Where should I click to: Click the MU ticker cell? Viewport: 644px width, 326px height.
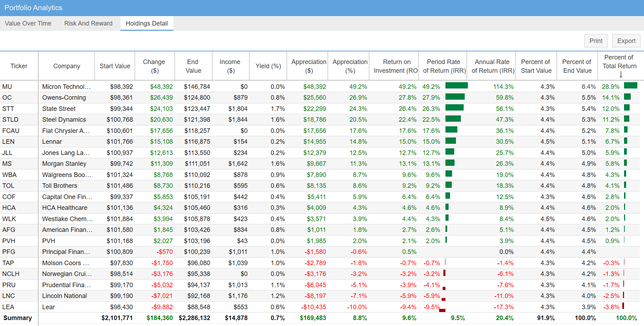[19, 87]
